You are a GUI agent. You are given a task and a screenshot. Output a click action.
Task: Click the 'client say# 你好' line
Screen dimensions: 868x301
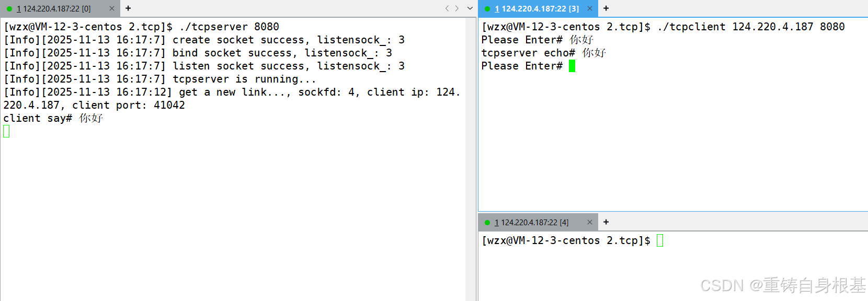[53, 118]
